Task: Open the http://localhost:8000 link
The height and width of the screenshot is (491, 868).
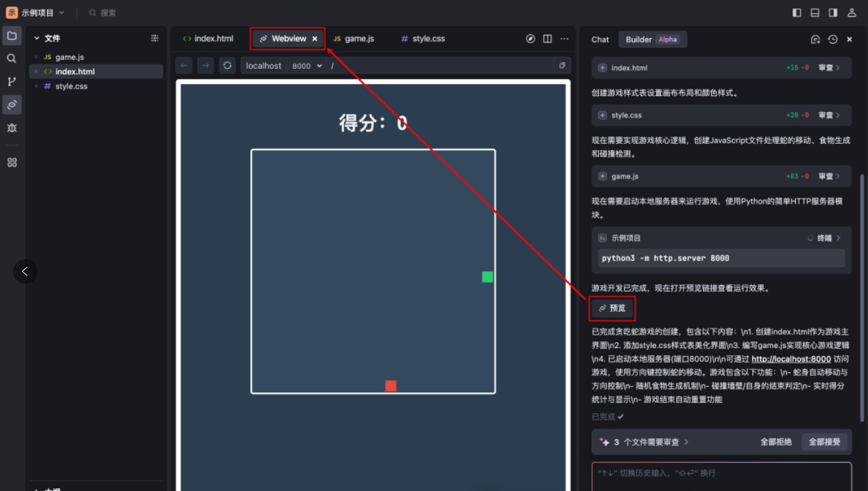Action: point(791,359)
